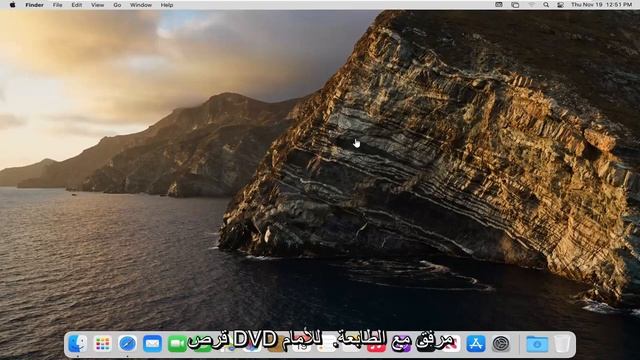This screenshot has height=360, width=640.
Task: Open the Help menu
Action: (x=167, y=5)
